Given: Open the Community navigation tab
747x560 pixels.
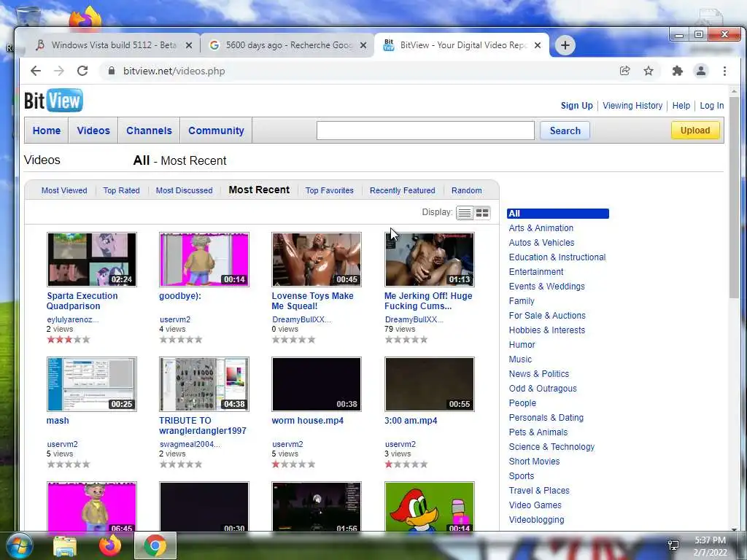Looking at the screenshot, I should click(x=216, y=131).
